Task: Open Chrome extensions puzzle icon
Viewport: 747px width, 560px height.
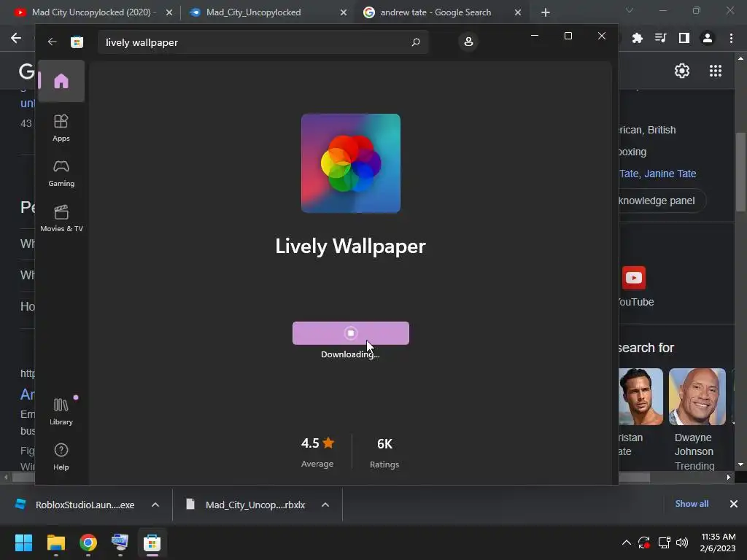Action: [637, 38]
